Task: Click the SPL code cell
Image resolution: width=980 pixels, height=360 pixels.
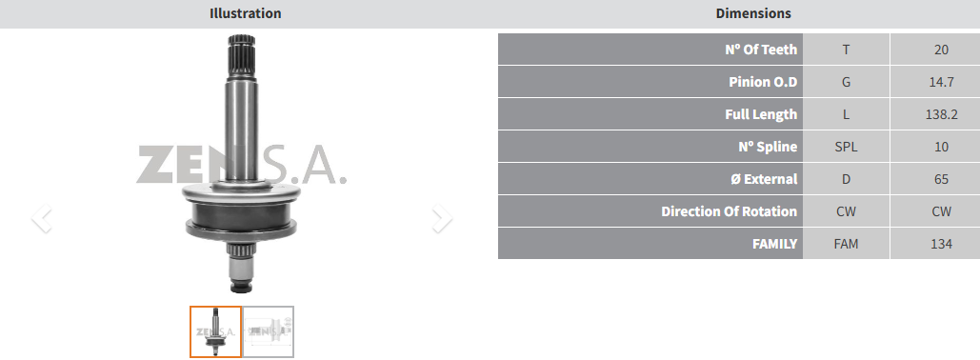Action: click(847, 147)
